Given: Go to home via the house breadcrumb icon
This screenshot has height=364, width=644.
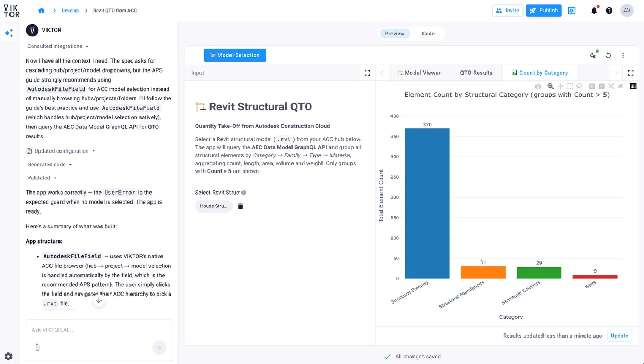Looking at the screenshot, I should tap(42, 11).
